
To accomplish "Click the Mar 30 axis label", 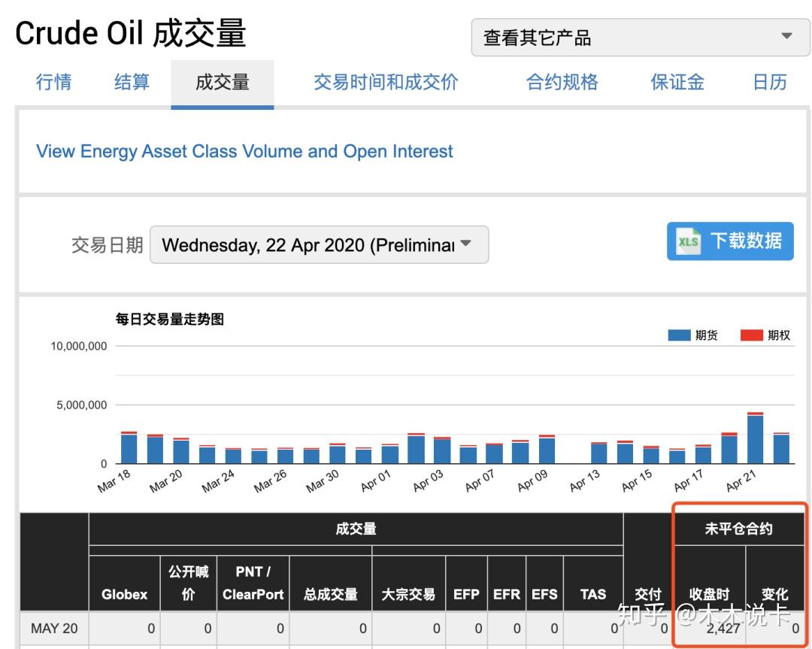I will pyautogui.click(x=322, y=481).
